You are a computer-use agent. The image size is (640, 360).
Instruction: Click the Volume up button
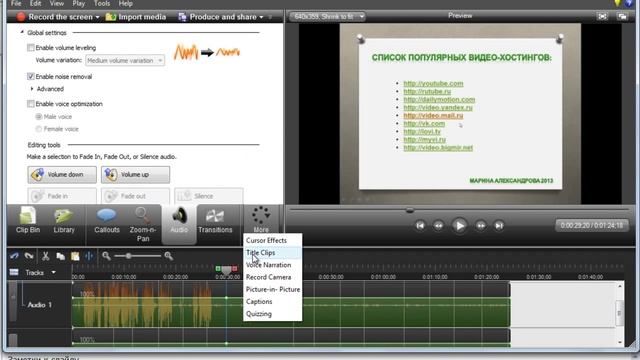[x=136, y=175]
